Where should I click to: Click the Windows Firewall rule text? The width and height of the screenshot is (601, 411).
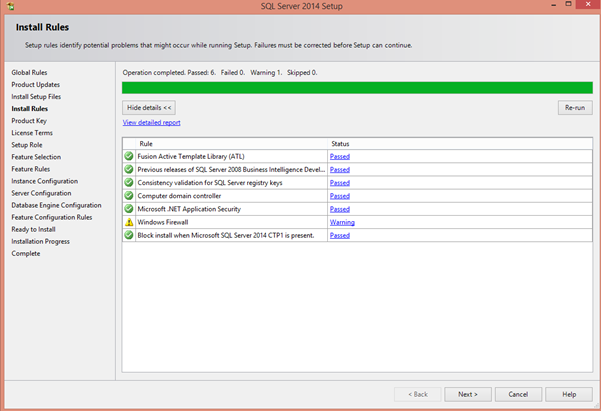pyautogui.click(x=163, y=222)
